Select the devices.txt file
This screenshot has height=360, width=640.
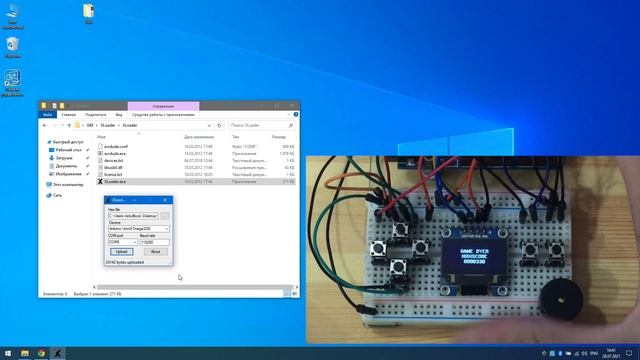tap(113, 160)
